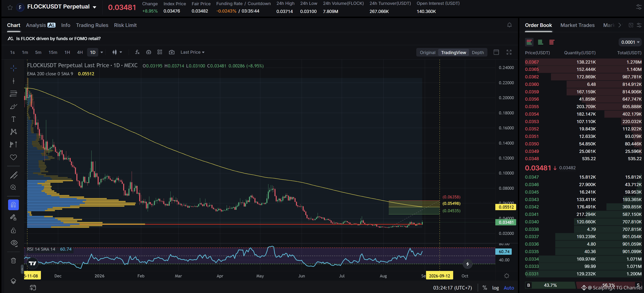Expand the Last Price dropdown
Image resolution: width=644 pixels, height=293 pixels.
tap(192, 52)
